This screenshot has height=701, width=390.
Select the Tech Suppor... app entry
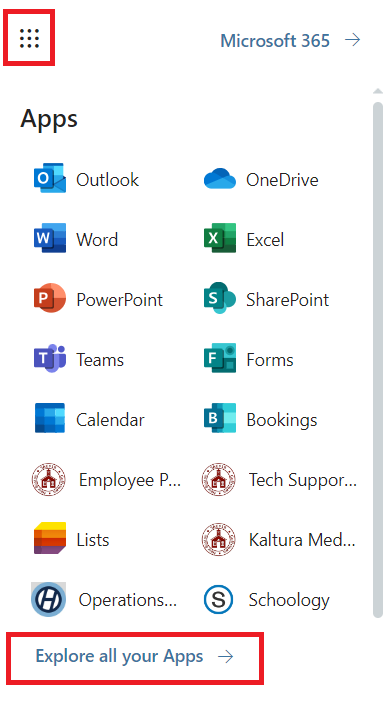click(x=279, y=480)
